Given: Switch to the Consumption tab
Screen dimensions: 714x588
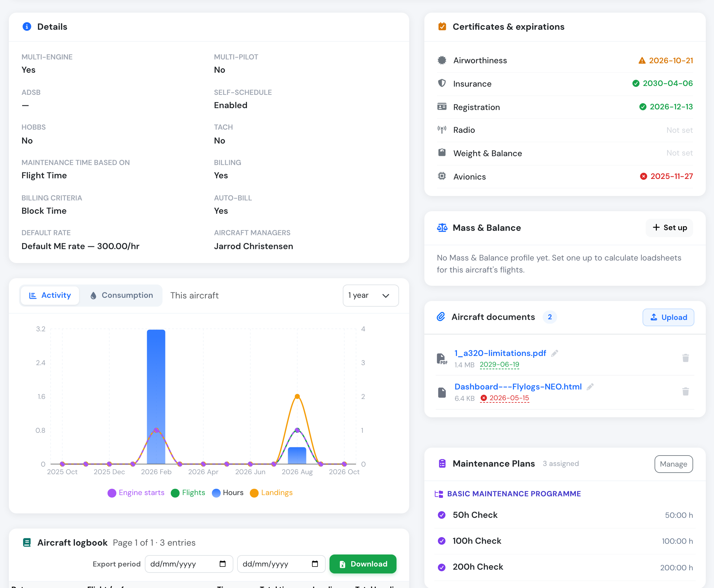Looking at the screenshot, I should click(121, 295).
